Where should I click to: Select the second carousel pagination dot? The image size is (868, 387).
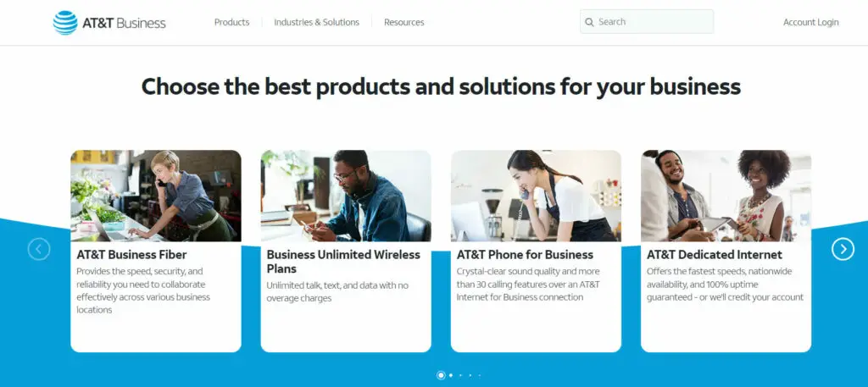click(451, 375)
